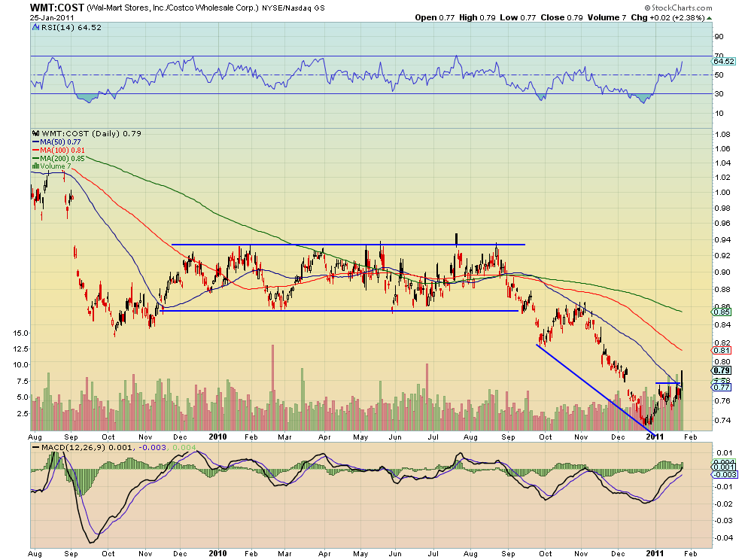
Task: Click bold 2011 on MACD panel axis
Action: [655, 553]
